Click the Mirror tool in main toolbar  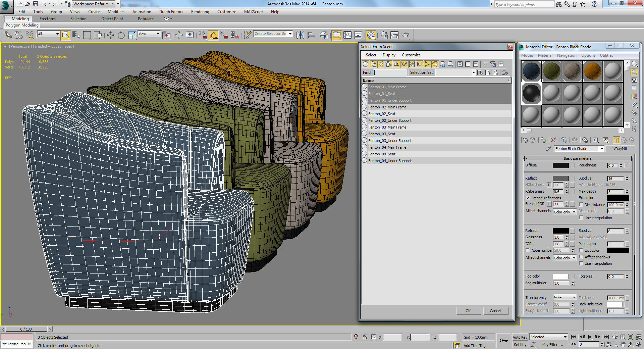pyautogui.click(x=301, y=35)
